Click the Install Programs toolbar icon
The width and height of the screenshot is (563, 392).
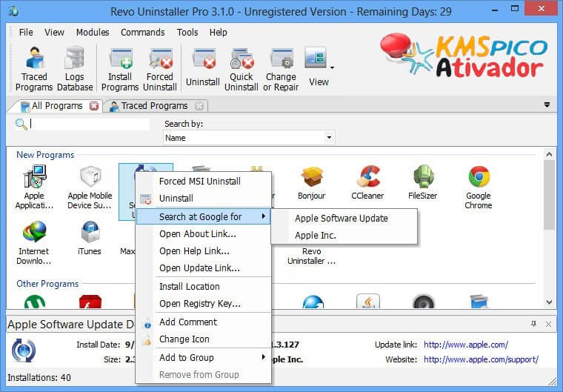click(x=120, y=69)
